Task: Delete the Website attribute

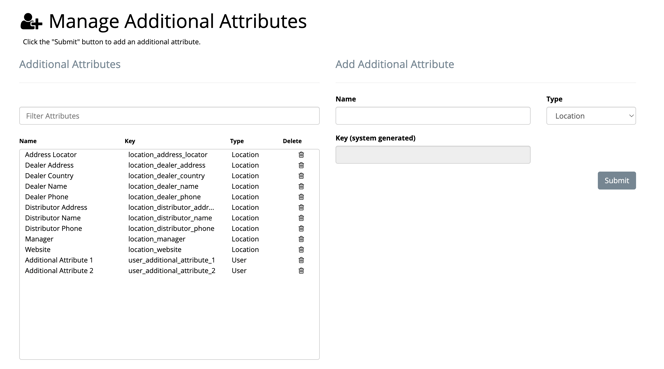Action: point(301,250)
